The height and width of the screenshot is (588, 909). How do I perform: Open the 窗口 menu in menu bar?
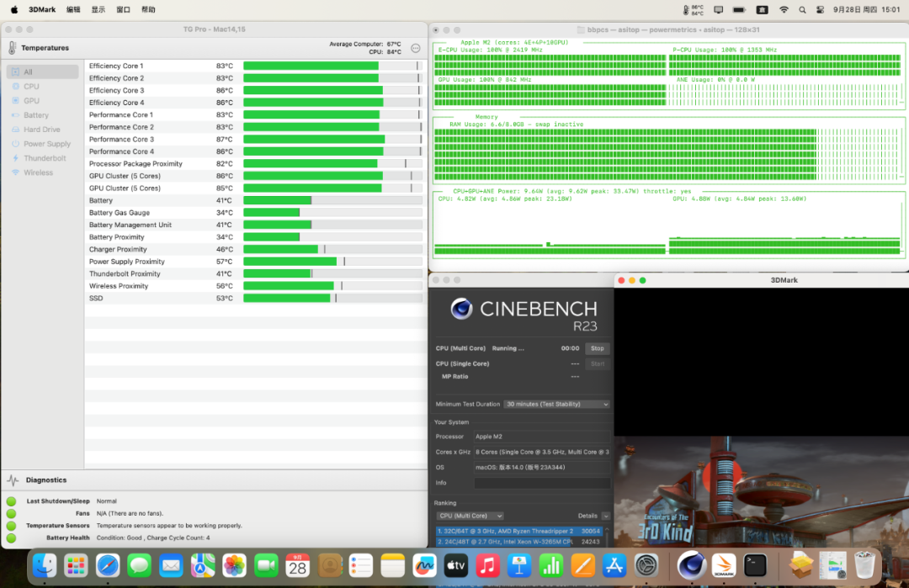[123, 9]
